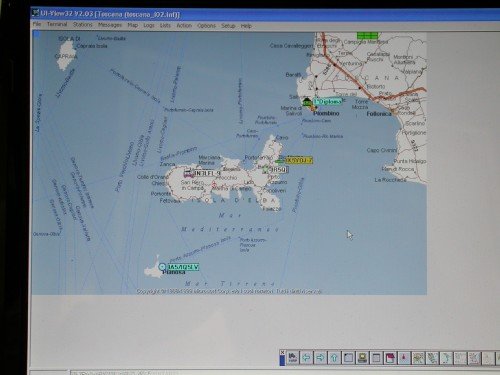This screenshot has width=500, height=375.
Task: Click the right arrow toolbar icon
Action: pyautogui.click(x=320, y=358)
